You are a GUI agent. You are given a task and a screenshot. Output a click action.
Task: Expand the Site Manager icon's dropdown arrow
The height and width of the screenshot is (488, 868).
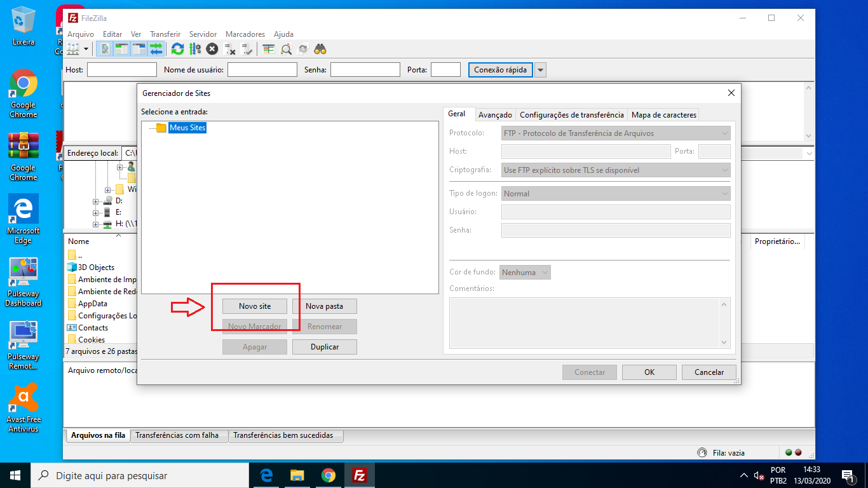[x=85, y=49]
